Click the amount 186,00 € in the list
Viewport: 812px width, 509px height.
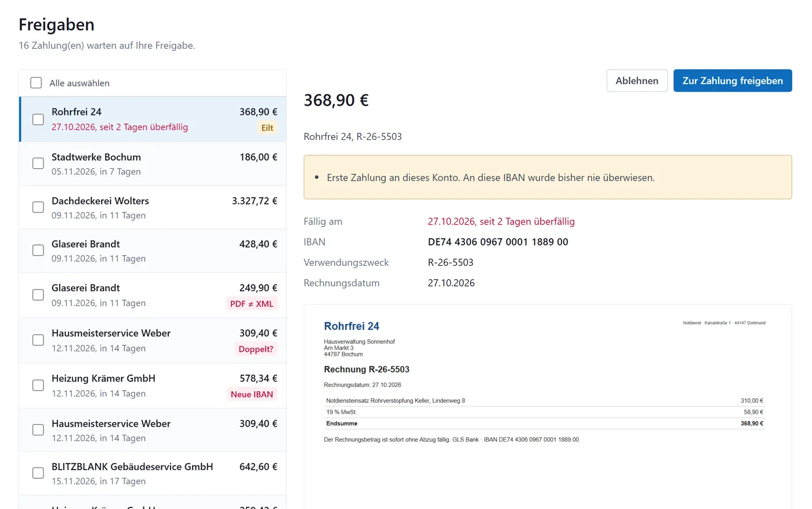click(x=259, y=157)
